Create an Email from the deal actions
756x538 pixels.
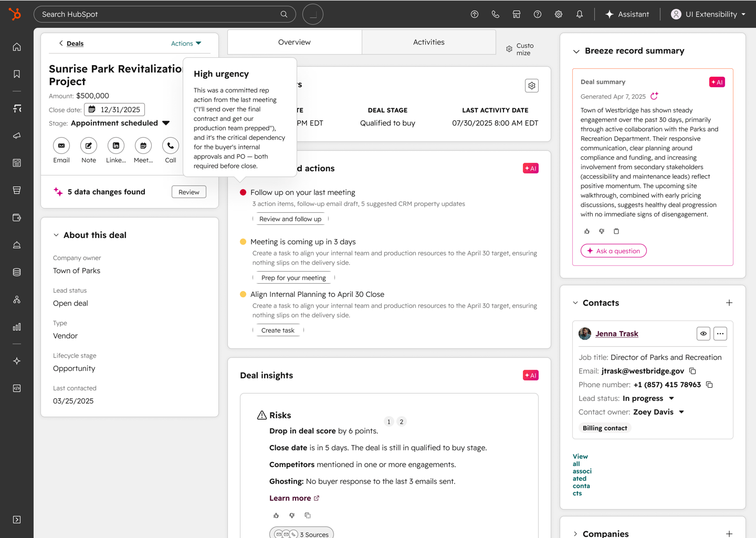61,146
